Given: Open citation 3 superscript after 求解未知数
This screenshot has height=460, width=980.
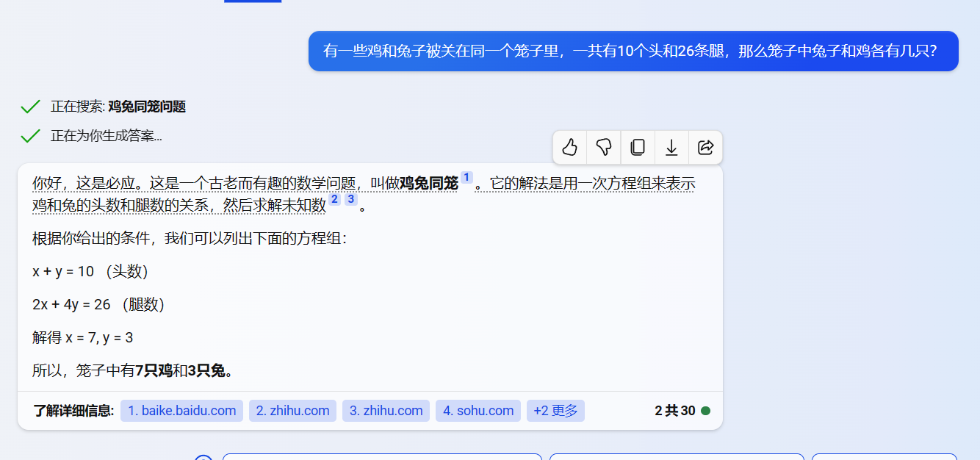Looking at the screenshot, I should tap(351, 200).
